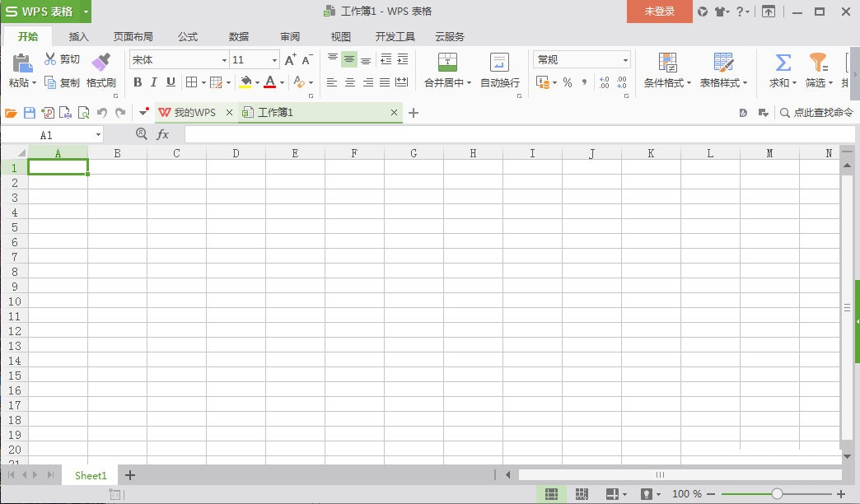The image size is (860, 504).
Task: Click the percent style icon
Action: click(x=567, y=82)
